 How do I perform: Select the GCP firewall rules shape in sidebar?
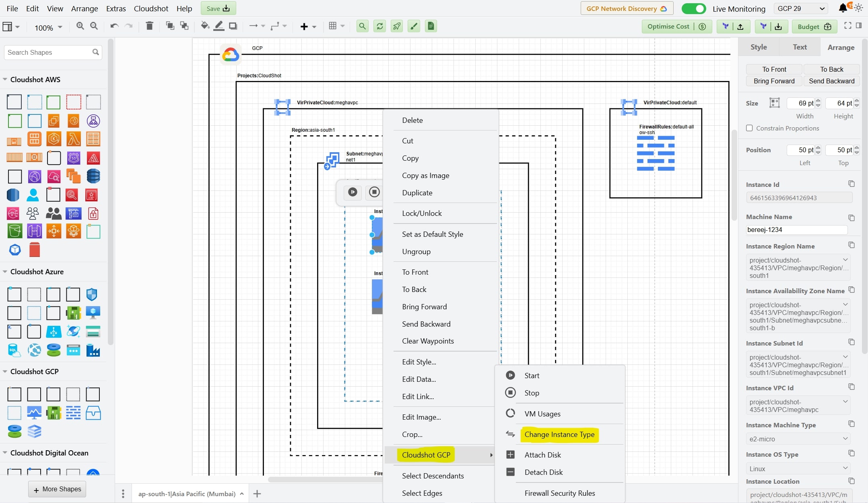[x=73, y=412]
